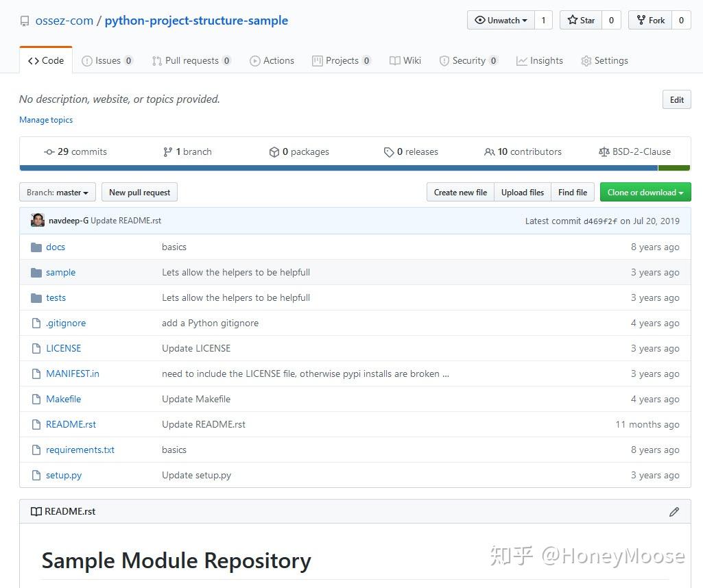Open the sample folder
The image size is (703, 588).
click(60, 273)
